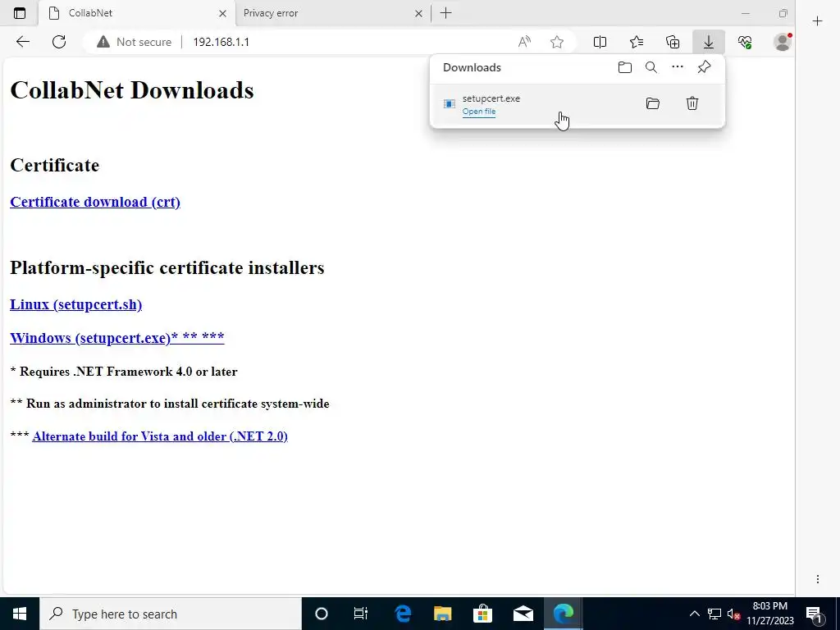Click Linux (setupcert.sh) link
The width and height of the screenshot is (840, 630).
tap(76, 304)
